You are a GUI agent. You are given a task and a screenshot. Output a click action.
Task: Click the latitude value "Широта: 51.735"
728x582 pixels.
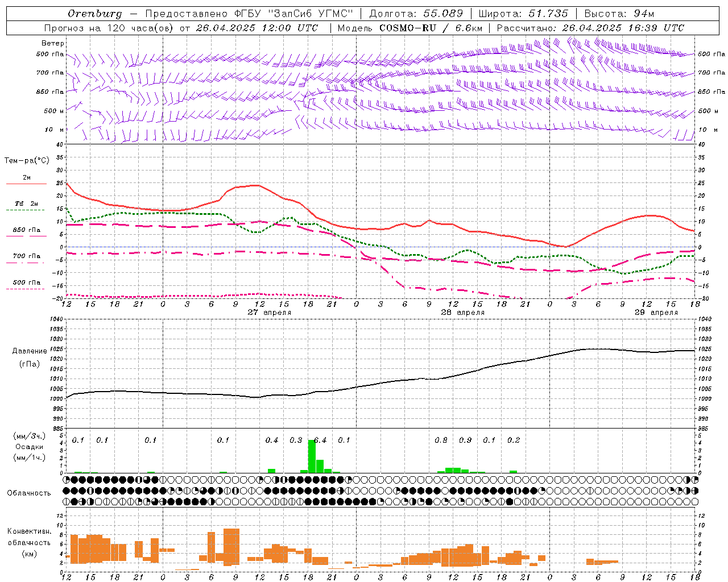[523, 14]
